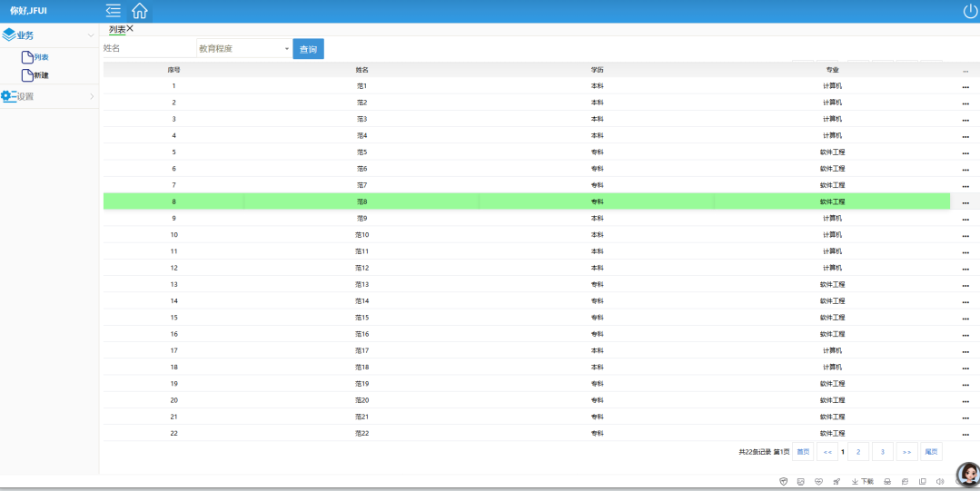Click the 下载 download icon in status bar
Image resolution: width=980 pixels, height=491 pixels.
(x=863, y=481)
